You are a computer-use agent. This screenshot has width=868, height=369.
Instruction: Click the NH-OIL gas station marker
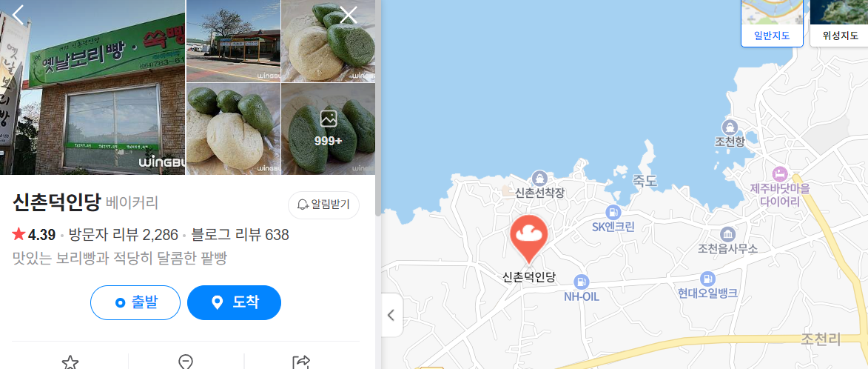point(581,282)
